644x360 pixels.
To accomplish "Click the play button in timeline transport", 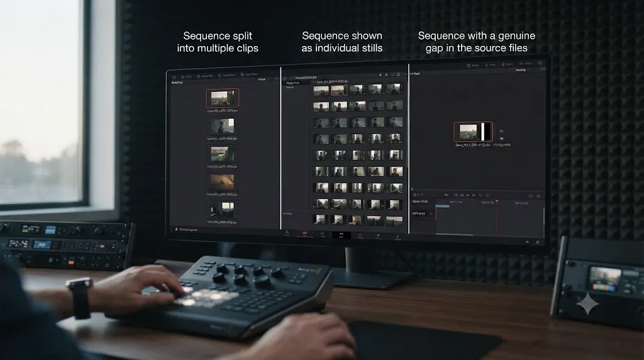I will [x=468, y=195].
